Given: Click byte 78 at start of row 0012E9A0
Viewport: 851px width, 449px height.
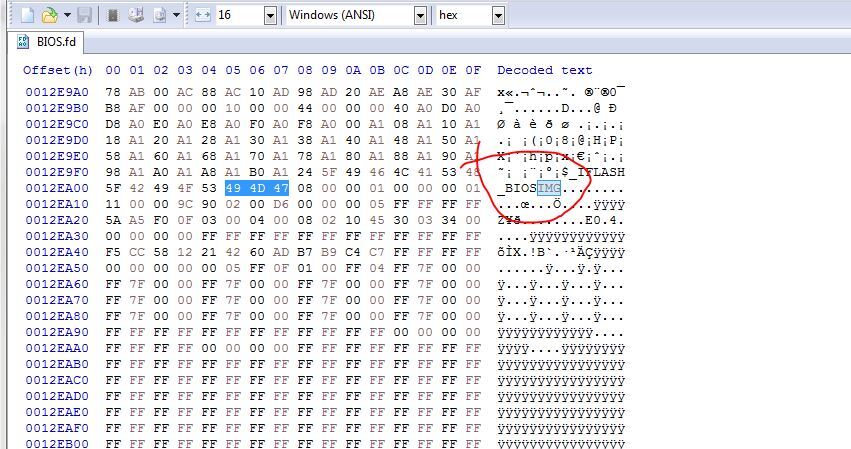Looking at the screenshot, I should pos(113,92).
